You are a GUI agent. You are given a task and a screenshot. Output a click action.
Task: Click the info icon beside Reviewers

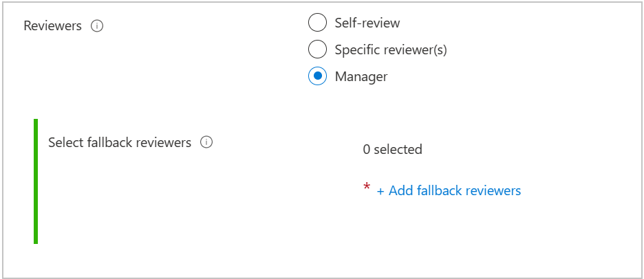pos(97,26)
